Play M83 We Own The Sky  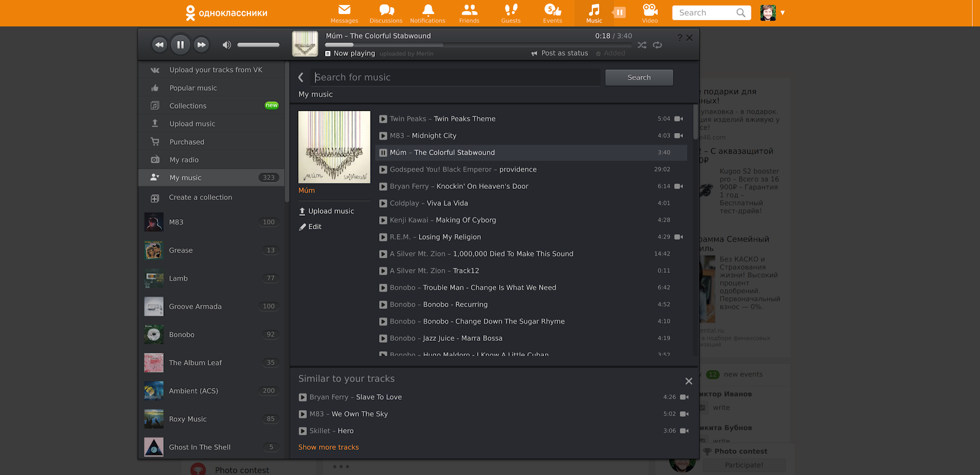click(303, 414)
